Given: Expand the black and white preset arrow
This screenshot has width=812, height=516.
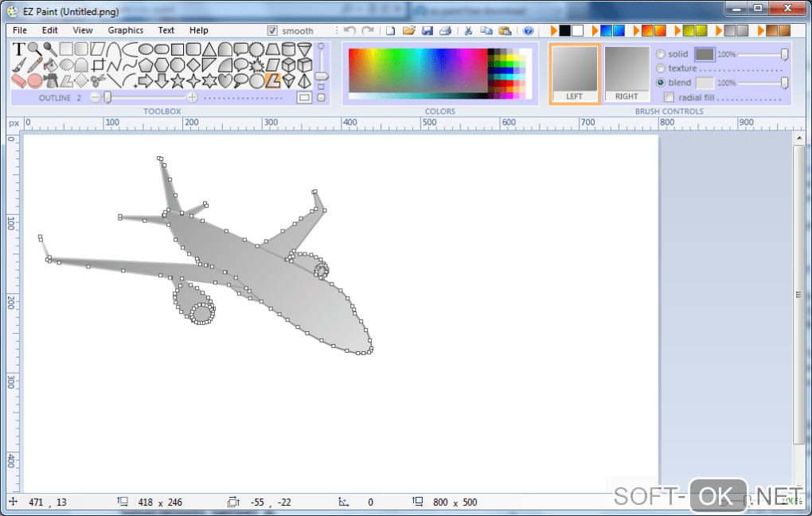Looking at the screenshot, I should point(553,30).
